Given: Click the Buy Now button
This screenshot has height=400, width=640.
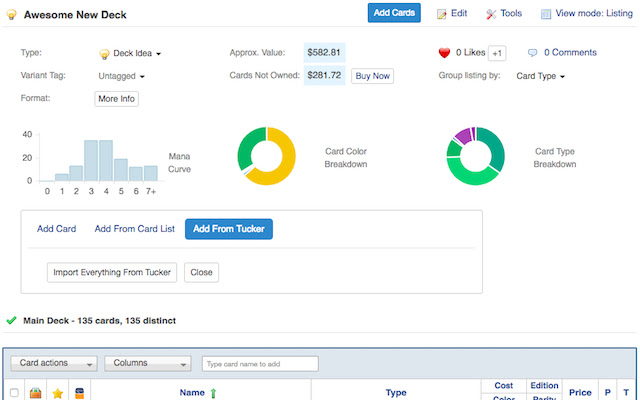Looking at the screenshot, I should pyautogui.click(x=372, y=76).
